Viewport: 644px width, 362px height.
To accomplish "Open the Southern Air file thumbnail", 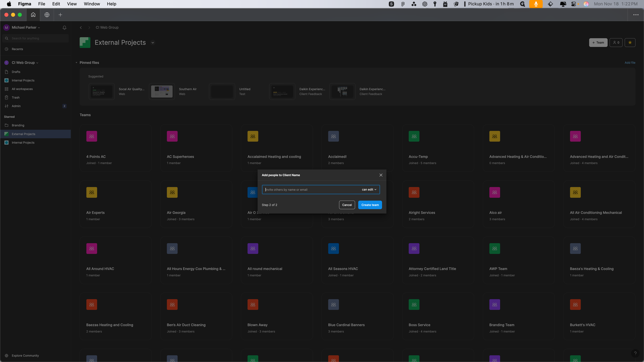I will click(x=162, y=92).
